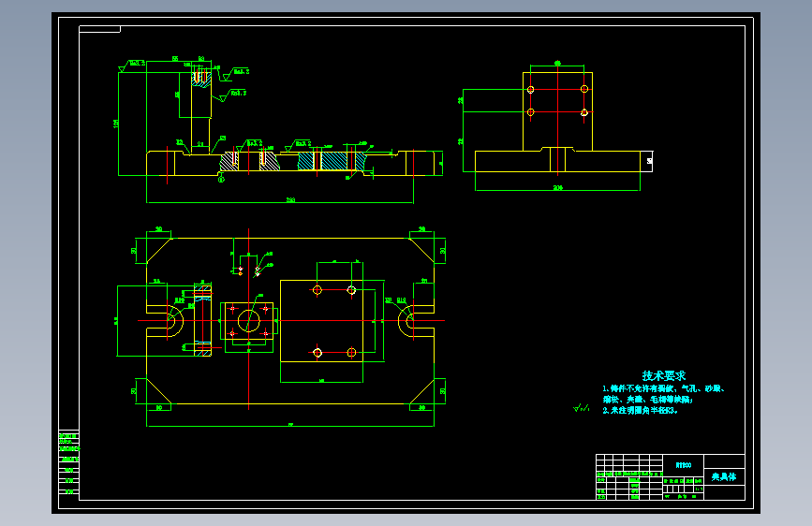Viewport: 812px width, 526px height.
Task: Click the green surface roughness symbol beside technical notes
Action: 582,408
